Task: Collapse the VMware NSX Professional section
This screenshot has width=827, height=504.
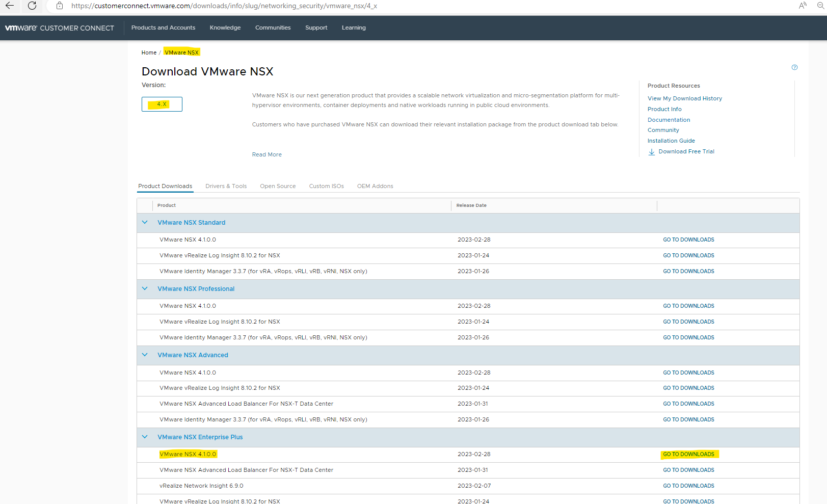Action: [x=145, y=289]
